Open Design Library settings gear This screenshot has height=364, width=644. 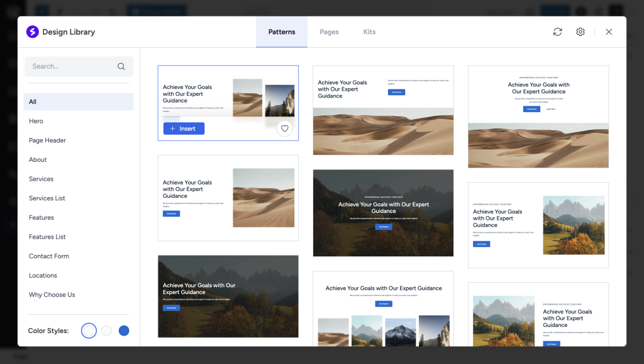580,32
